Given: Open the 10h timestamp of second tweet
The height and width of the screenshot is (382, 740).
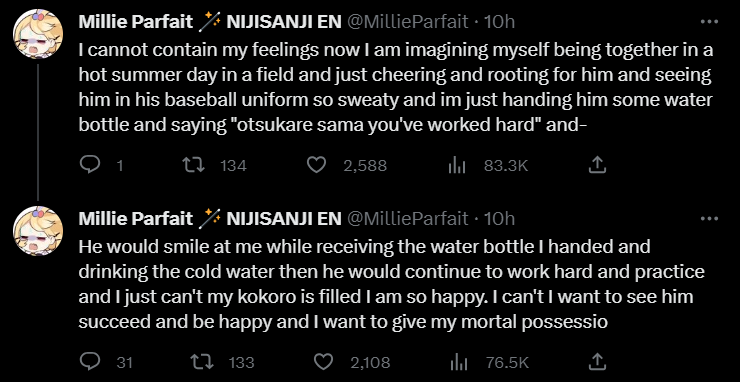Looking at the screenshot, I should (x=499, y=219).
